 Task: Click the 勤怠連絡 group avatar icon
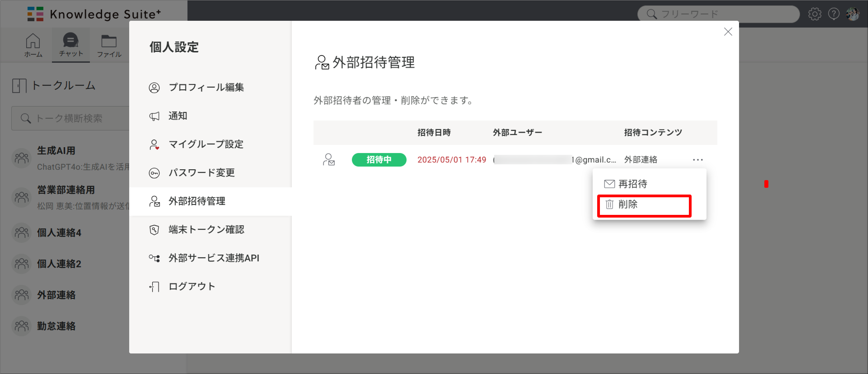click(21, 326)
